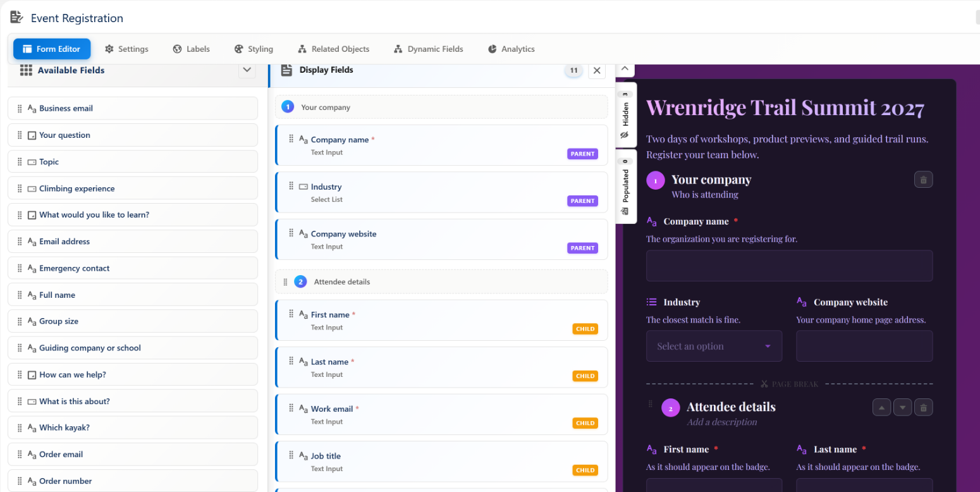The image size is (980, 492).
Task: Select the What would you like to learn? field
Action: tap(133, 214)
